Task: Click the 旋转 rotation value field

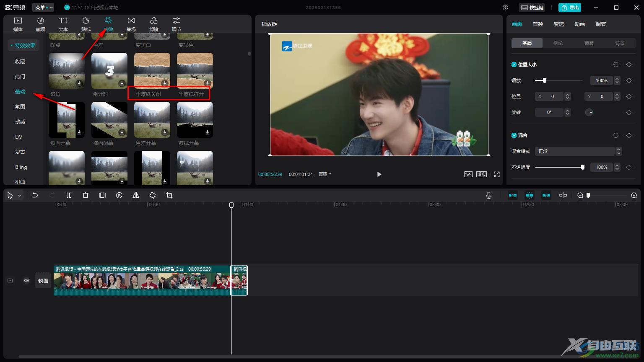Action: [550, 112]
